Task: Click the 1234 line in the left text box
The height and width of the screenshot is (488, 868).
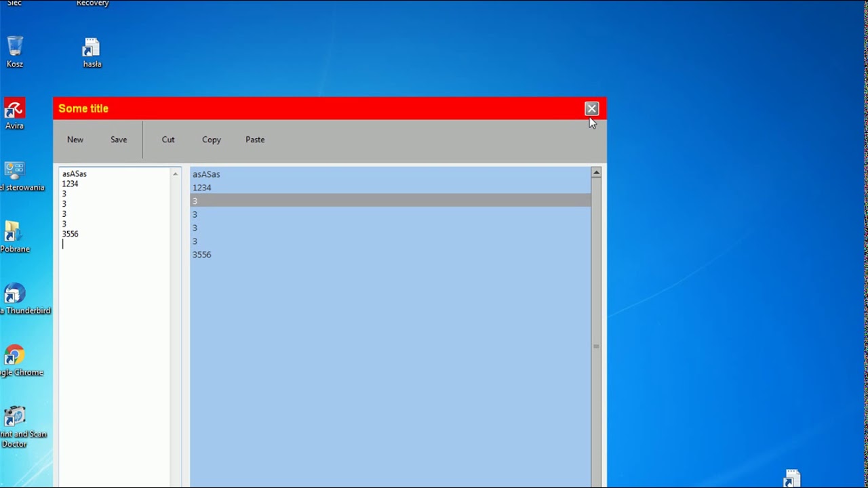Action: coord(70,184)
